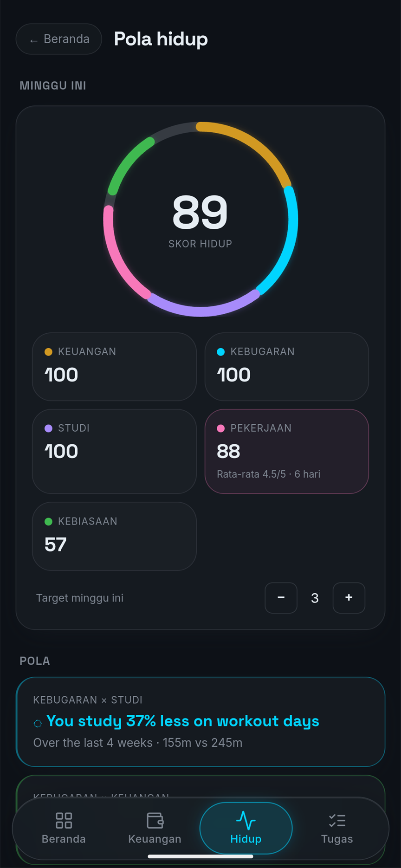Collapse the Pekerjaan score card

(x=287, y=451)
